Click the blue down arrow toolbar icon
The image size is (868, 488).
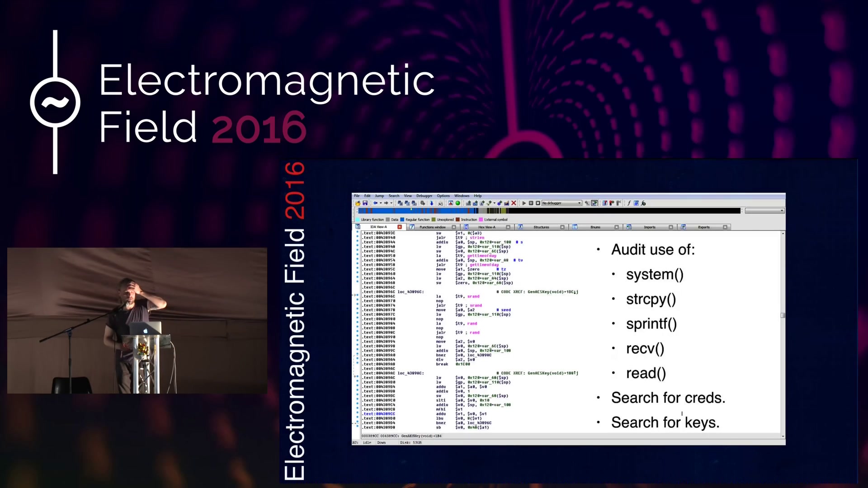pos(432,203)
